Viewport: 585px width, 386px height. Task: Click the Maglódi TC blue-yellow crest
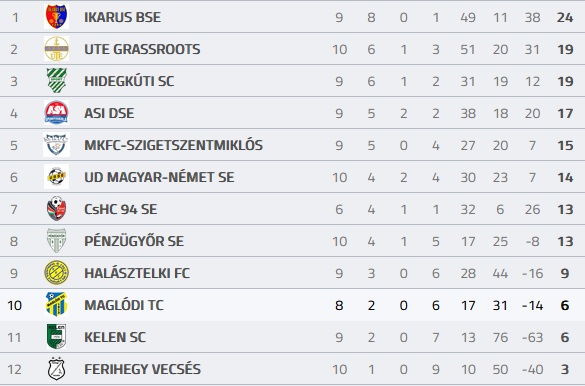pyautogui.click(x=56, y=305)
